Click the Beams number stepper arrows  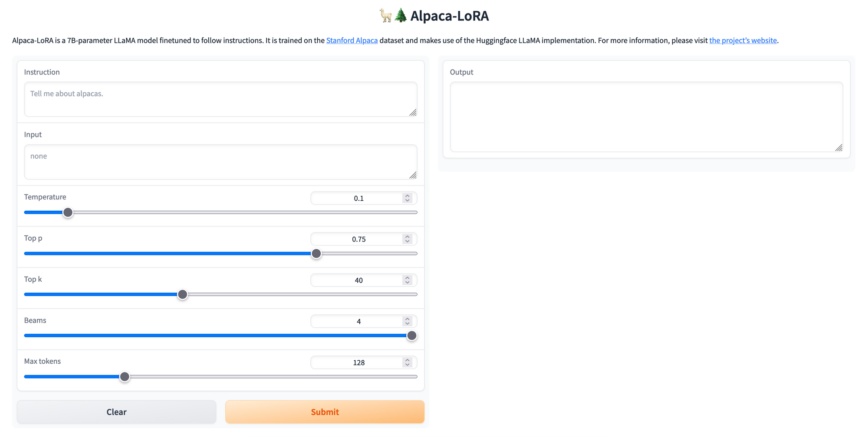pos(407,321)
